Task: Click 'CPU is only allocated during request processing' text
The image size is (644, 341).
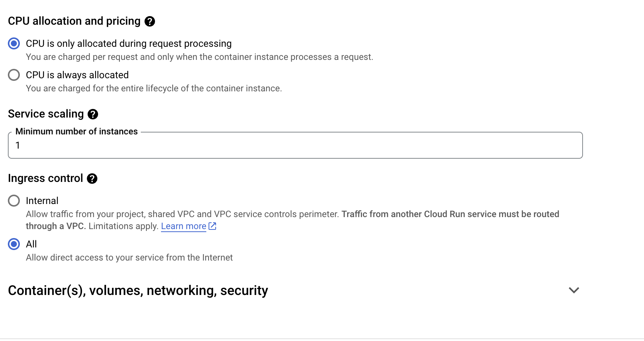Action: point(128,43)
